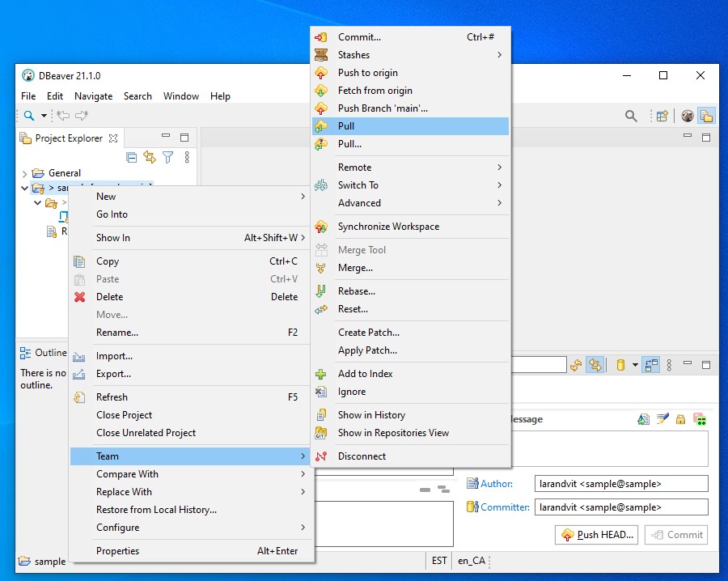Toggle link with editor in Git Staging
Viewport: 728px width, 581px height.
(595, 365)
